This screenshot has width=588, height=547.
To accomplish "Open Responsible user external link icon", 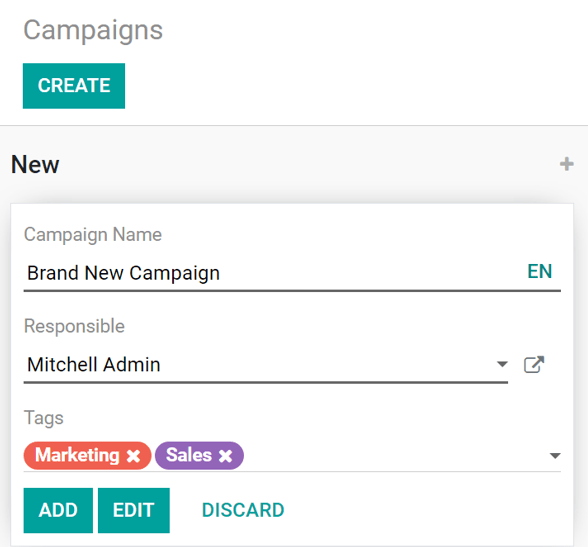I will [534, 364].
